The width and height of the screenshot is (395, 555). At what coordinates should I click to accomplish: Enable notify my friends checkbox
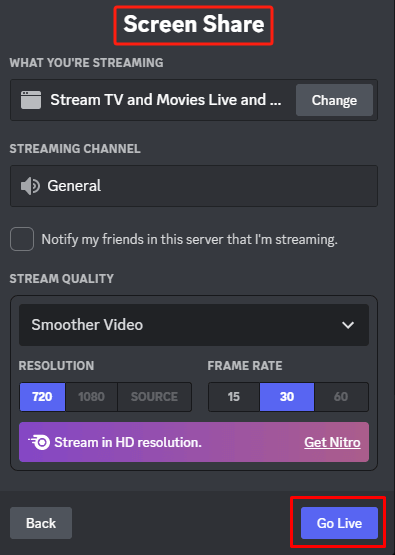pos(22,239)
